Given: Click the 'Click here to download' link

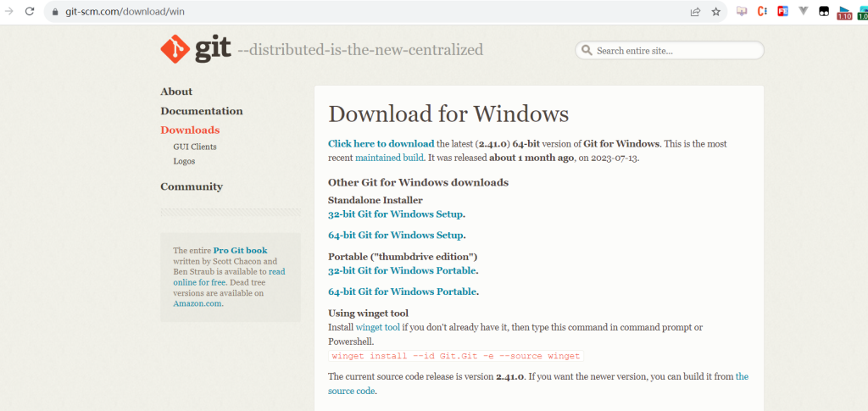Looking at the screenshot, I should 381,144.
